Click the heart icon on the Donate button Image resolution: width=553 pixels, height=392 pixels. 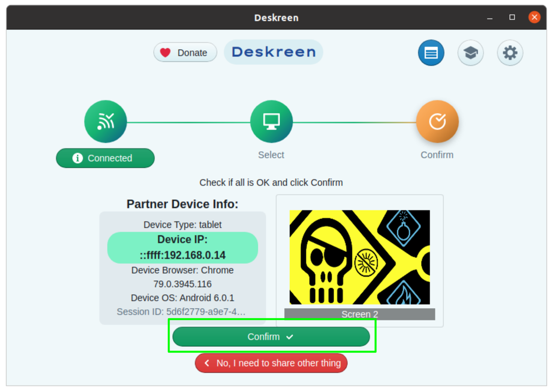[x=166, y=52]
